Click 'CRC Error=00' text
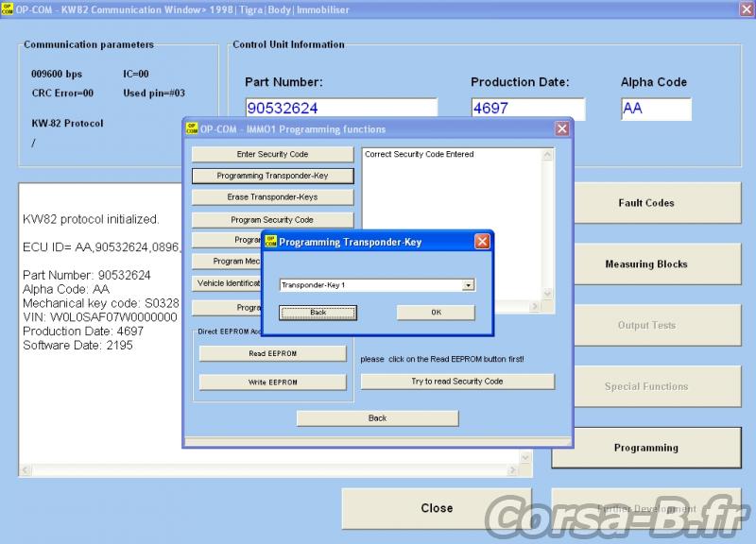The image size is (756, 544). pos(62,93)
